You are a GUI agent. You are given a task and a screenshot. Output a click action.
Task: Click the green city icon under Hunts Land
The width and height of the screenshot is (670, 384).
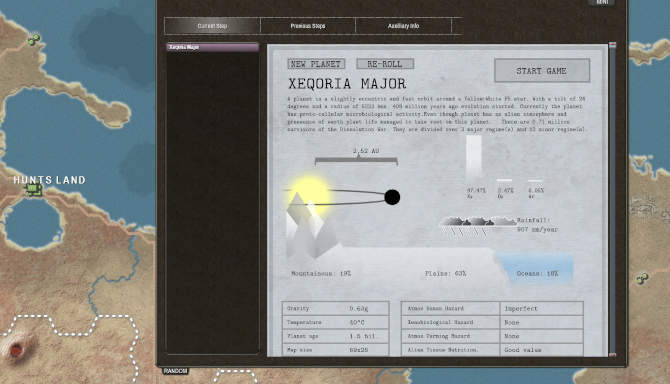coord(34,190)
